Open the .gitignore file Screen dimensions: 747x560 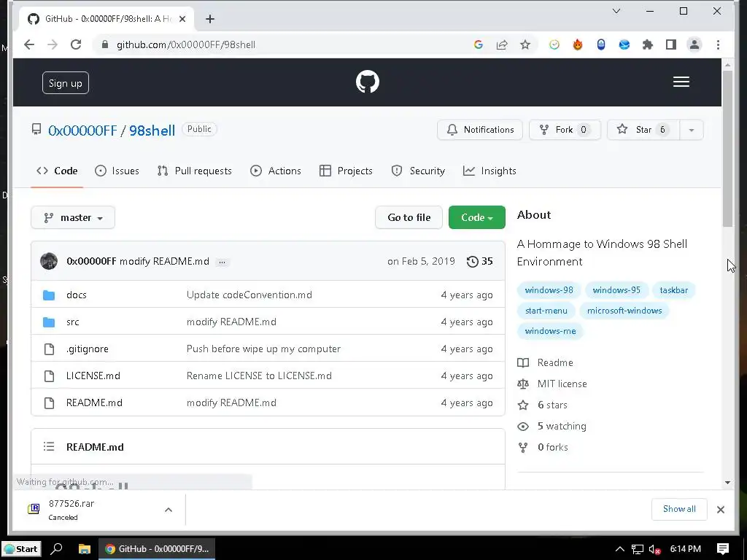click(x=88, y=349)
